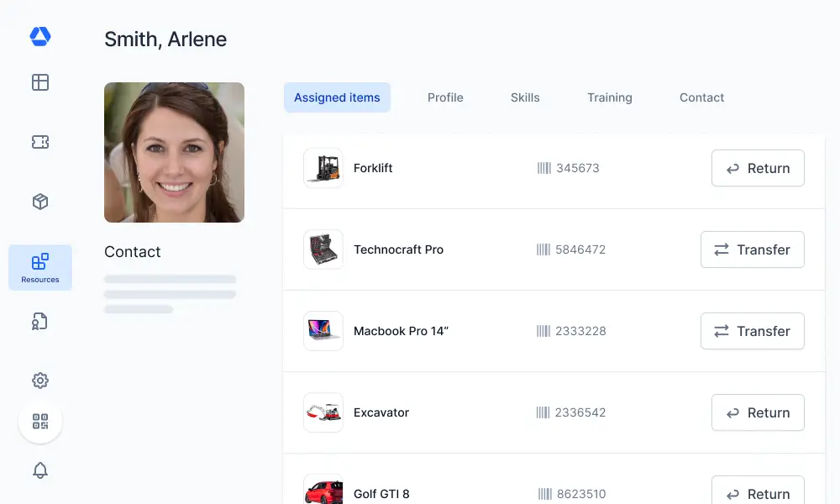Click the Golf GTI 8 thumbnail image
The height and width of the screenshot is (504, 840).
tap(323, 490)
